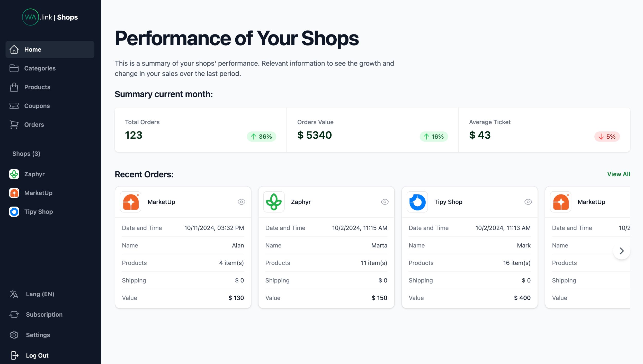Image resolution: width=643 pixels, height=364 pixels.
Task: Click the Settings gear icon
Action: click(14, 335)
